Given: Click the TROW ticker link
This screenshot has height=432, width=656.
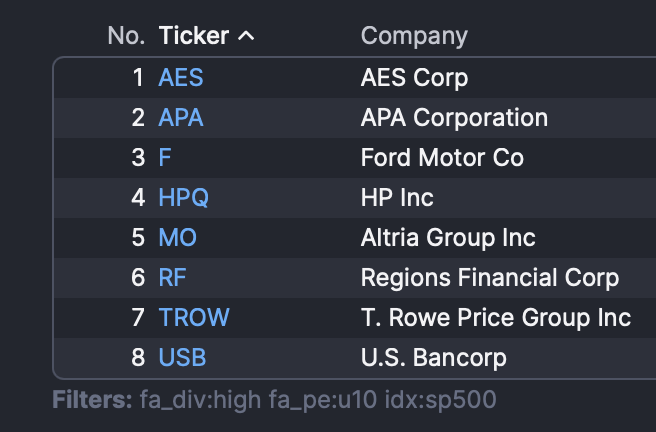Looking at the screenshot, I should (194, 318).
